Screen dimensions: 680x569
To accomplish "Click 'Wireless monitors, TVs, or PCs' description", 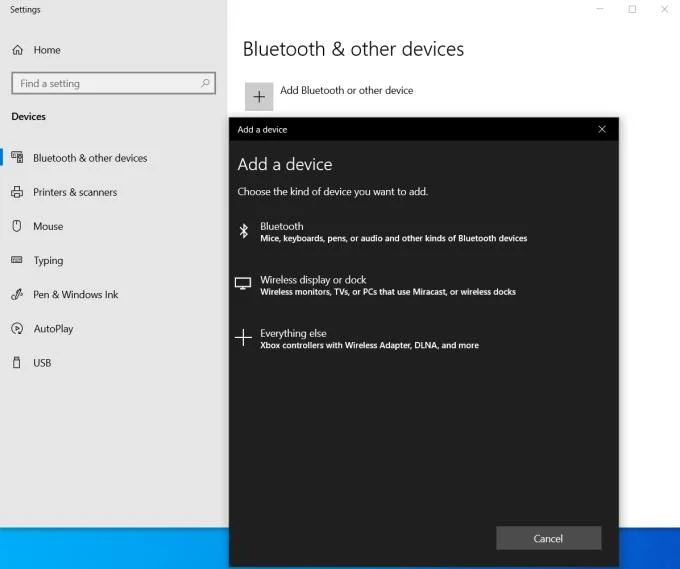I will tap(388, 291).
